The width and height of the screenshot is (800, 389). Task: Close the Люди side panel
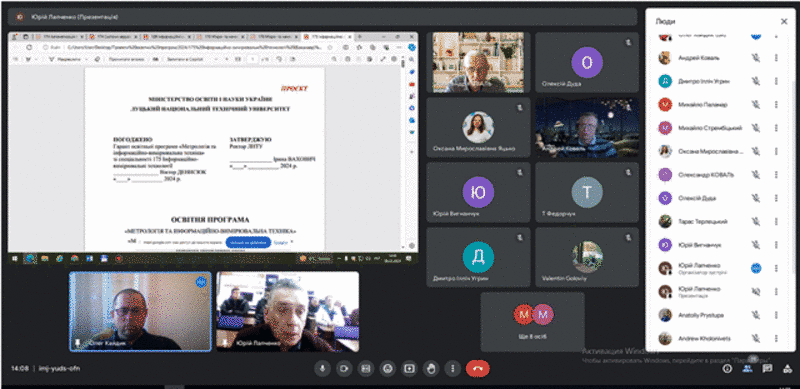click(784, 21)
